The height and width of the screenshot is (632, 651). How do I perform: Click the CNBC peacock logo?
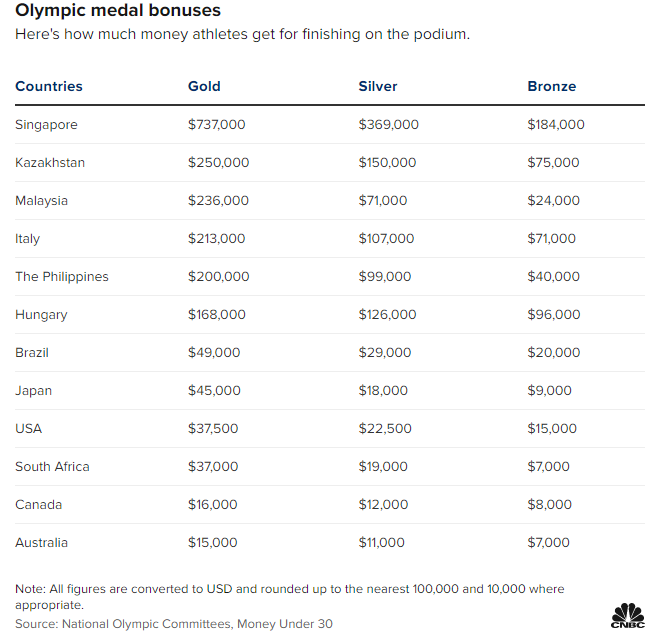[x=627, y=616]
